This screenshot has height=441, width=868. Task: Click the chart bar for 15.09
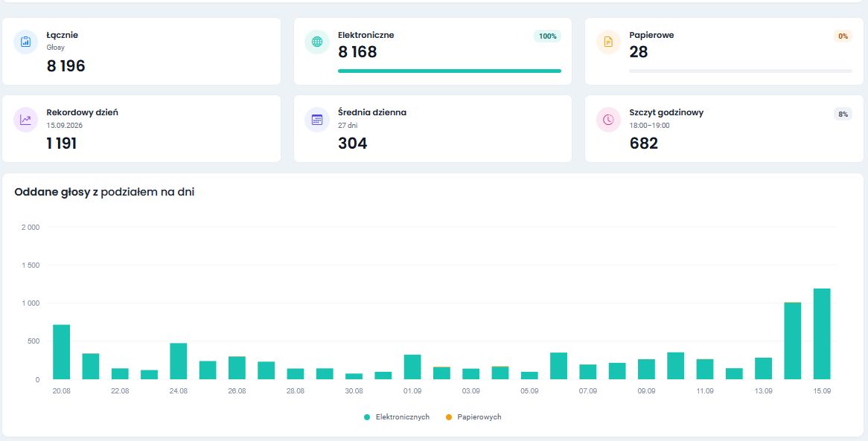[822, 334]
